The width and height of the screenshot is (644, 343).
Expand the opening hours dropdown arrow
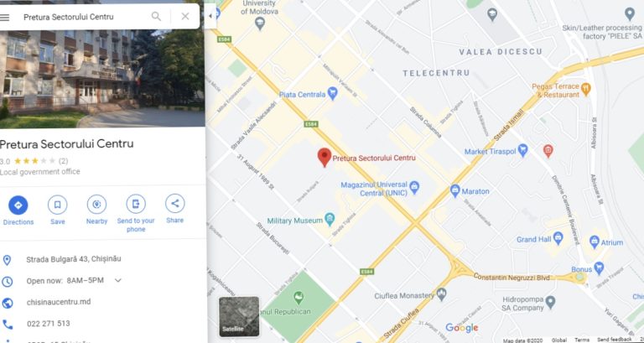(118, 281)
